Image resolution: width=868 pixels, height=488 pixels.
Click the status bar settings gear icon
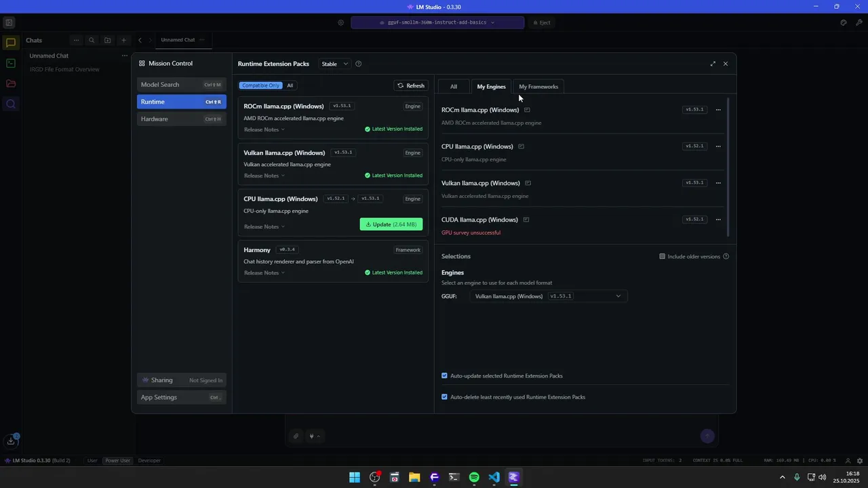point(860,460)
